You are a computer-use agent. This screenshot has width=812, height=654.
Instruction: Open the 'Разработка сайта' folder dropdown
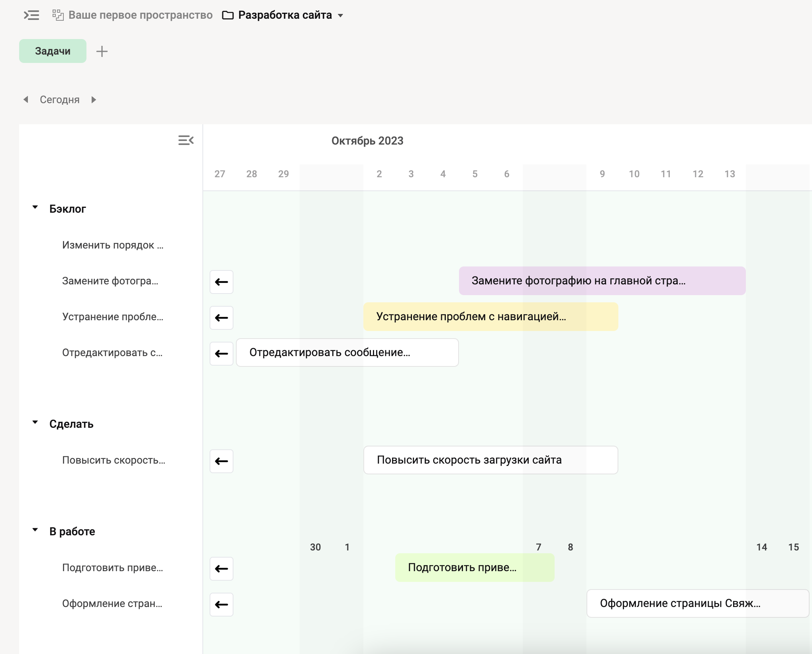(341, 16)
